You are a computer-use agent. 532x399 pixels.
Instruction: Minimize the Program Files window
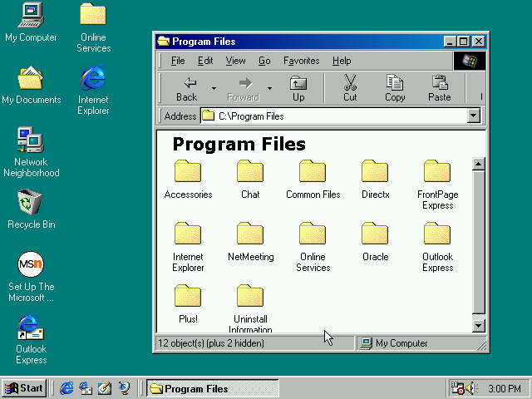[x=450, y=42]
